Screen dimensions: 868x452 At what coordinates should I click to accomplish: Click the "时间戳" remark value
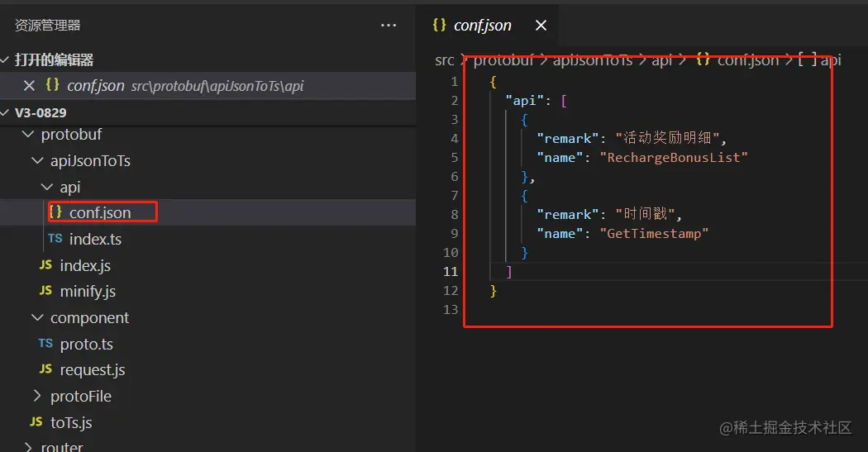point(645,214)
